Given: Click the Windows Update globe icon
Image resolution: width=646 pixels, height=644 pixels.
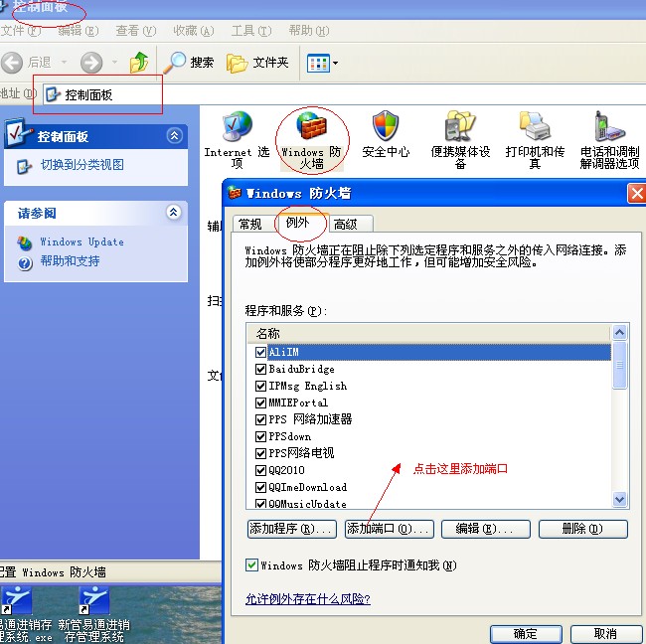Looking at the screenshot, I should pos(25,243).
